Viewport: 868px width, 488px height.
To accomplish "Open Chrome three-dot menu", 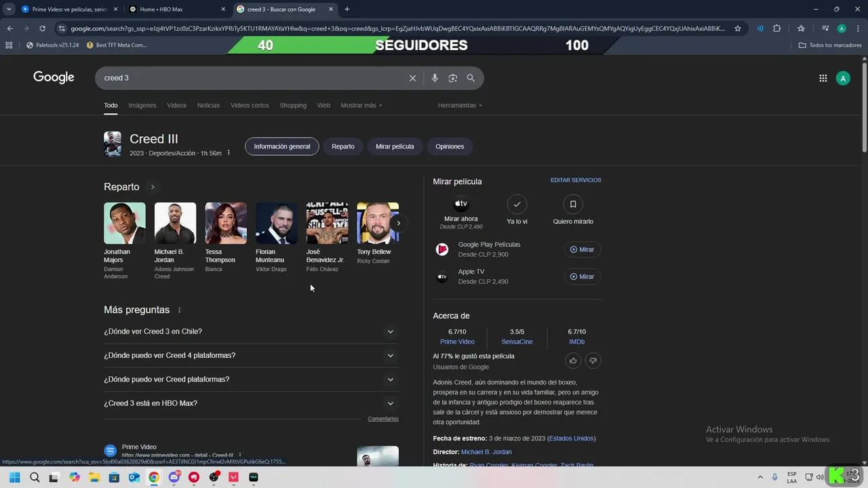I will pyautogui.click(x=856, y=28).
